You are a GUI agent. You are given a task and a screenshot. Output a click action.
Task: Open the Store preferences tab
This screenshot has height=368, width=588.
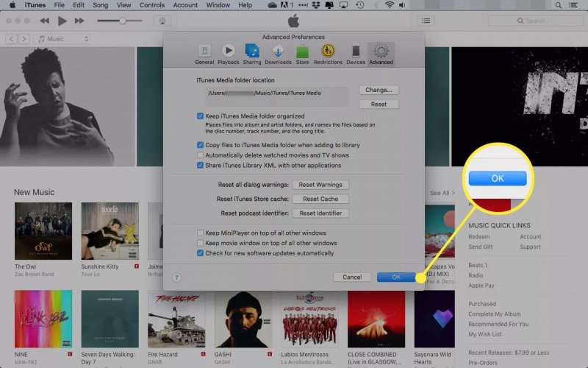click(x=302, y=54)
